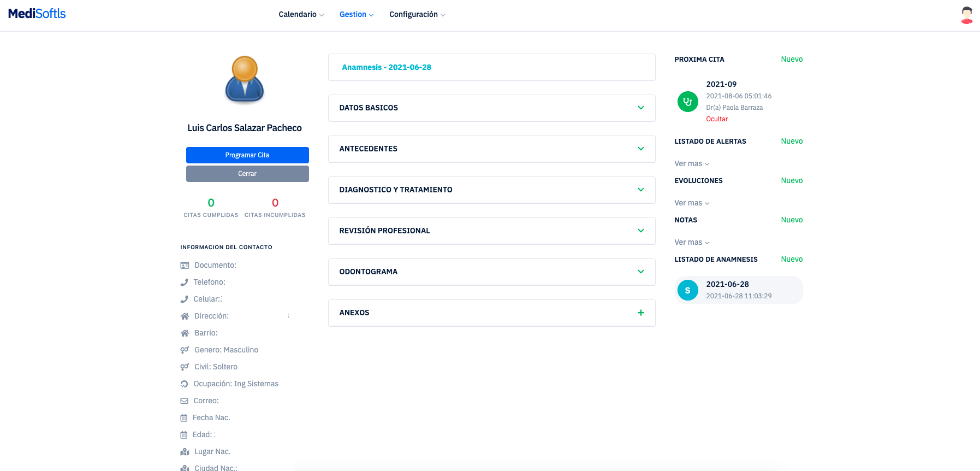The image size is (980, 471).
Task: Click the house icon next to Dirección
Action: pos(185,316)
